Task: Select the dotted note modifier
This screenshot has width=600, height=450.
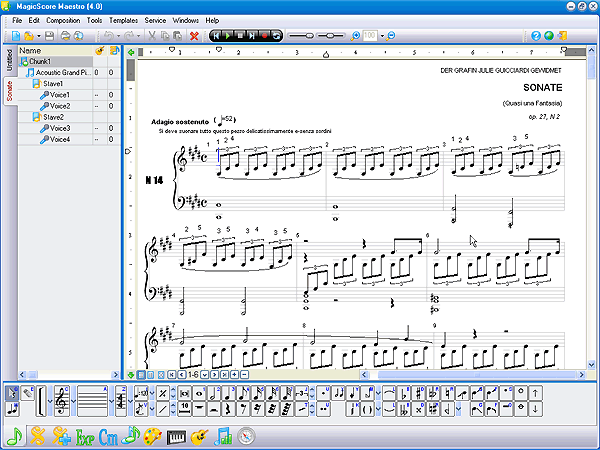Action: pyautogui.click(x=324, y=393)
